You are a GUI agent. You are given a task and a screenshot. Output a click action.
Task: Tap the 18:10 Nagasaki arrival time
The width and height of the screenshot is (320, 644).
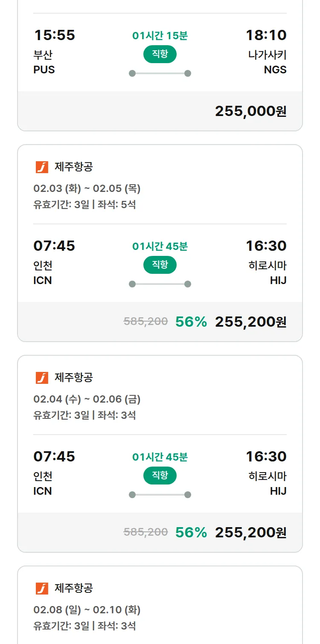click(x=266, y=35)
